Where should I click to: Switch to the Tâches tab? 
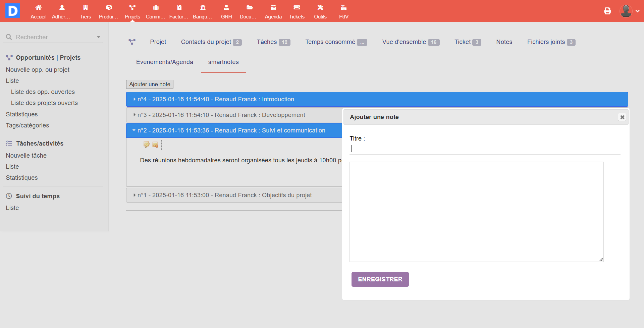273,42
